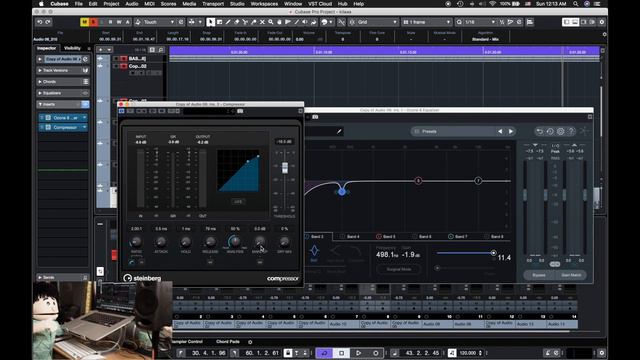The image size is (640, 360).
Task: Click the transport Play button
Action: tap(358, 353)
